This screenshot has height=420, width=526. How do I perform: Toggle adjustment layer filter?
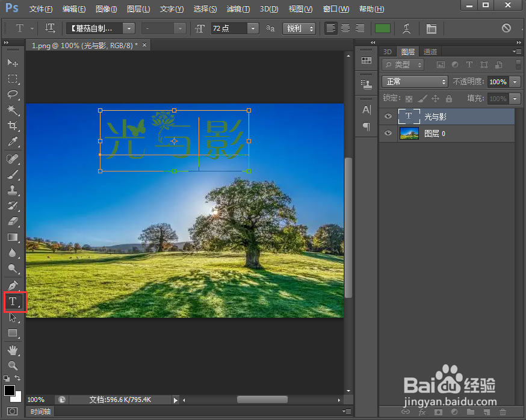455,65
